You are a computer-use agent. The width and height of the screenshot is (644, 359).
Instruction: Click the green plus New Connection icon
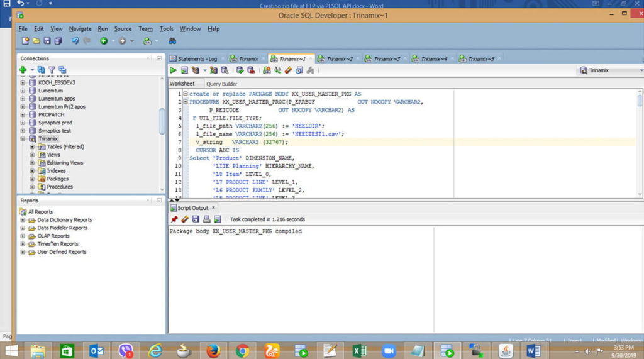pos(23,70)
